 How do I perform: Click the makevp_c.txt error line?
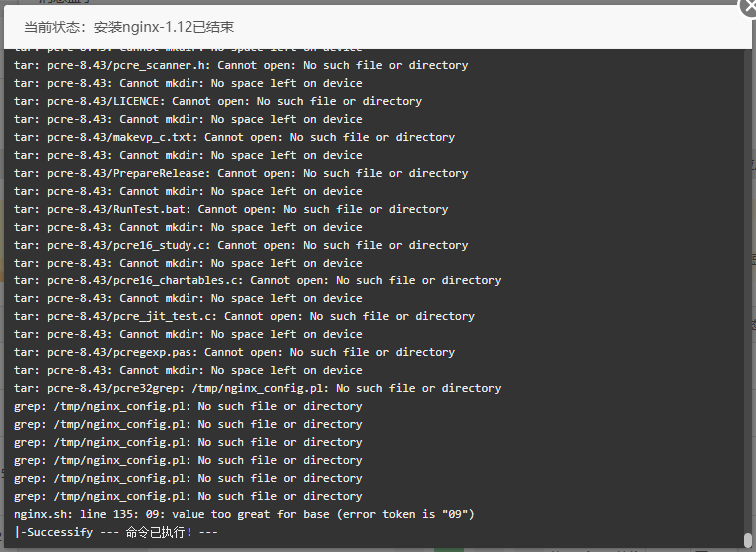tap(234, 137)
